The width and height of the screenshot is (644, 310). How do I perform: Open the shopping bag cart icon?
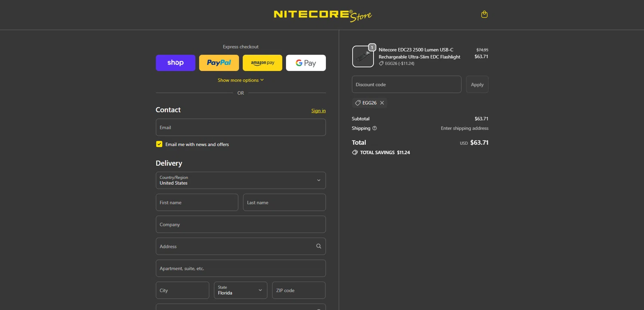(x=484, y=15)
